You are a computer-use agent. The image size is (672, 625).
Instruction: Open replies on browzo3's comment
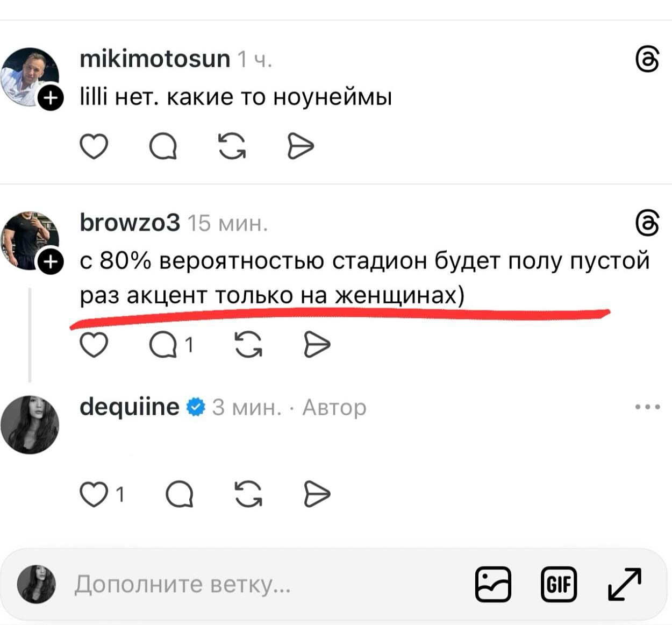[164, 345]
